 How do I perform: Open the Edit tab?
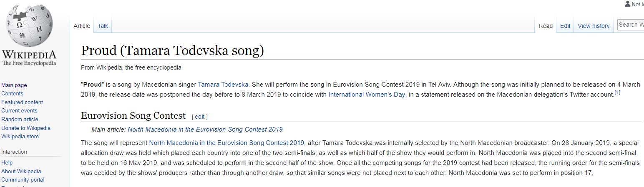(565, 26)
